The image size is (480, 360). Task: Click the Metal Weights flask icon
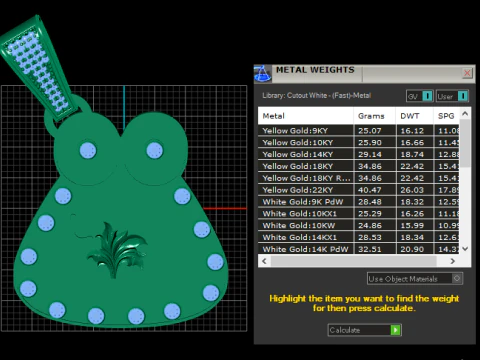[x=263, y=73]
